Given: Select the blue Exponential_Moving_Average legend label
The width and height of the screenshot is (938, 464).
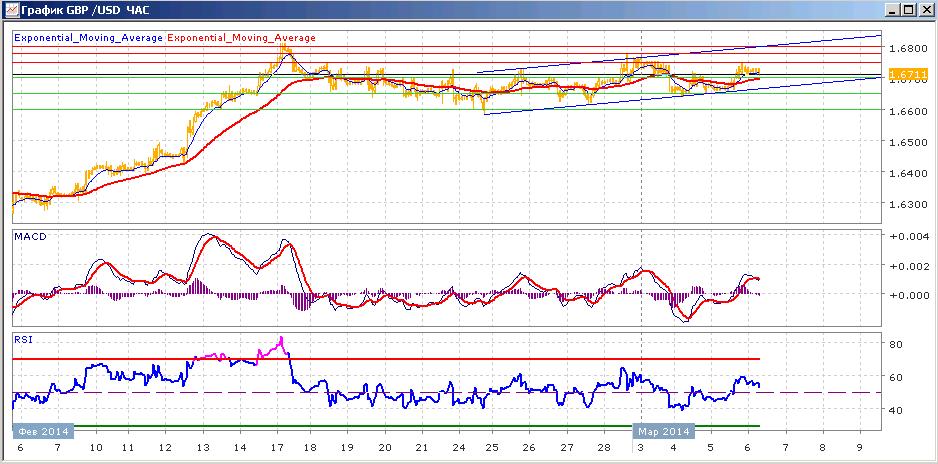Looking at the screenshot, I should pyautogui.click(x=89, y=38).
